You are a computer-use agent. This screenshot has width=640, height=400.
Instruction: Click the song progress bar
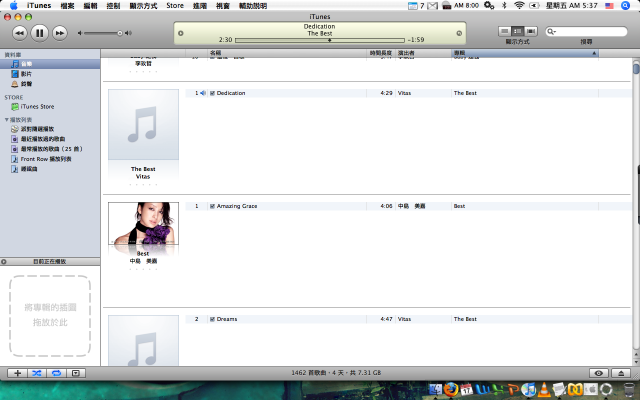pos(320,40)
